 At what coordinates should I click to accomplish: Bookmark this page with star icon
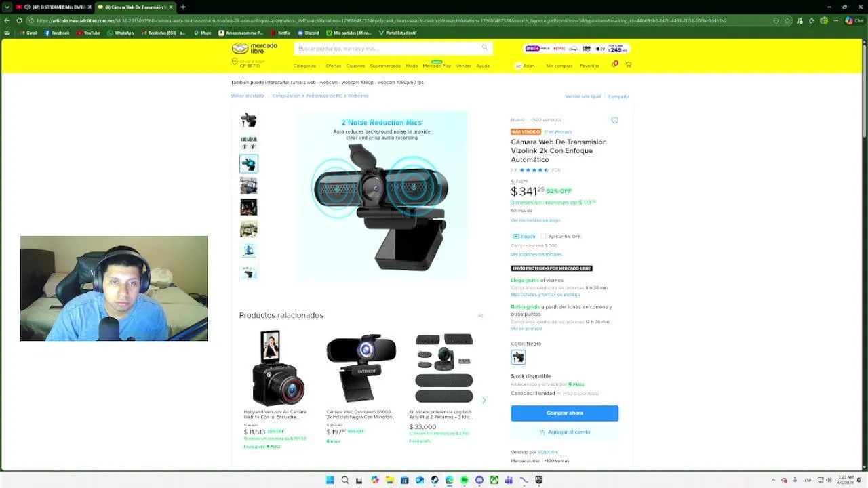787,20
